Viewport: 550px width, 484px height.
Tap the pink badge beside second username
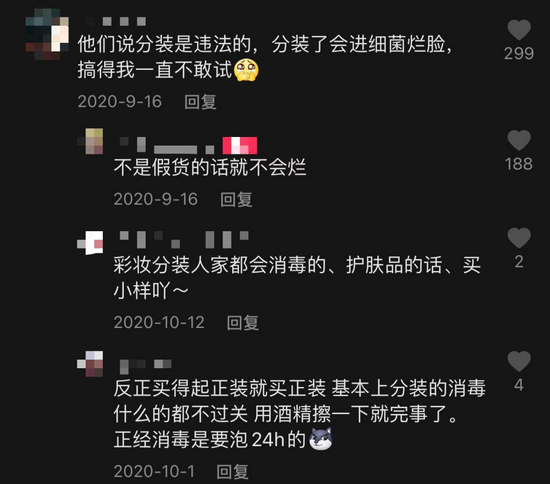pos(240,145)
